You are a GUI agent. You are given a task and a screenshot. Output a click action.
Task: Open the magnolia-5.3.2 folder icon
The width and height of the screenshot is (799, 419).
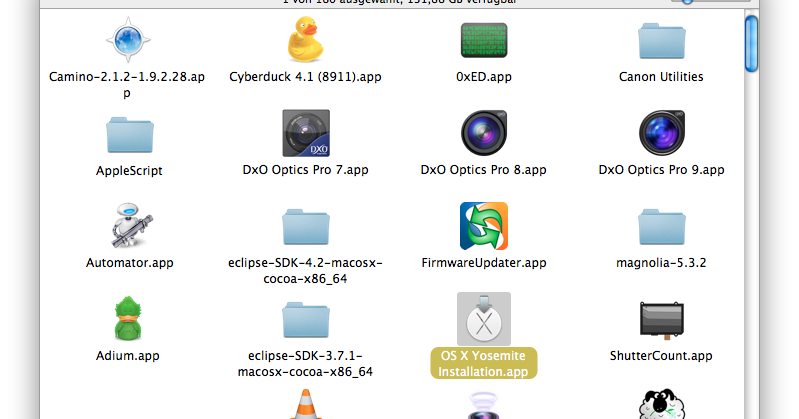point(661,227)
